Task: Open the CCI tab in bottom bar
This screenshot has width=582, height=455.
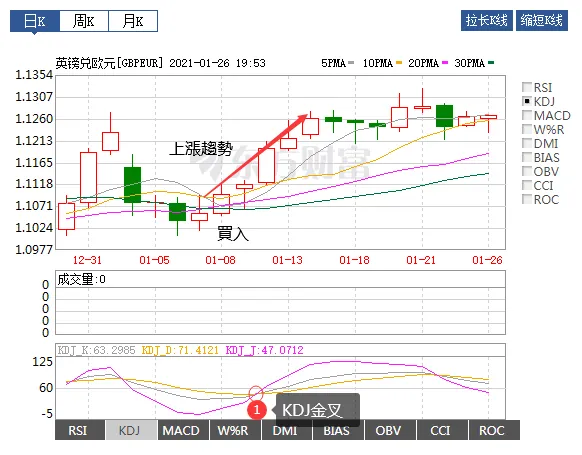Action: [x=442, y=430]
